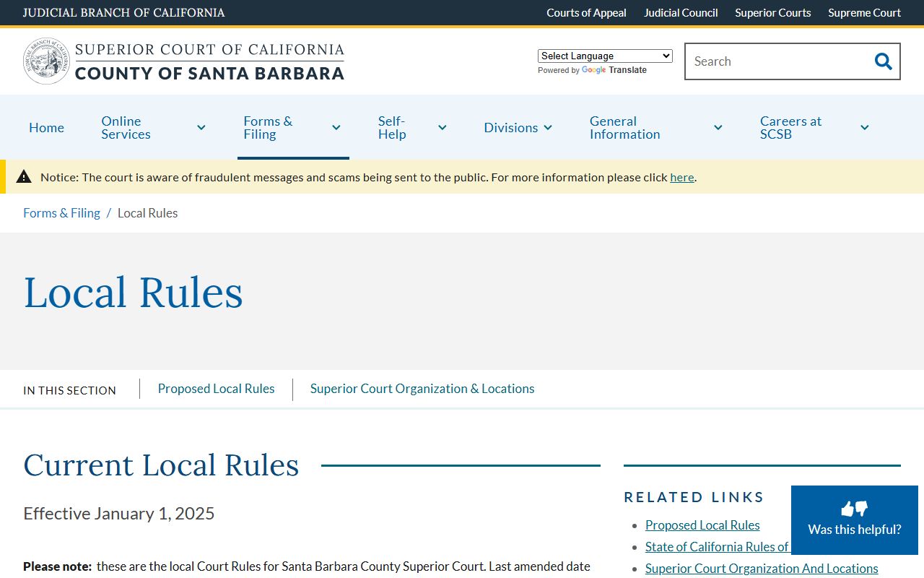The width and height of the screenshot is (924, 578).
Task: Click the 'Current Local Rules' heading
Action: (161, 465)
